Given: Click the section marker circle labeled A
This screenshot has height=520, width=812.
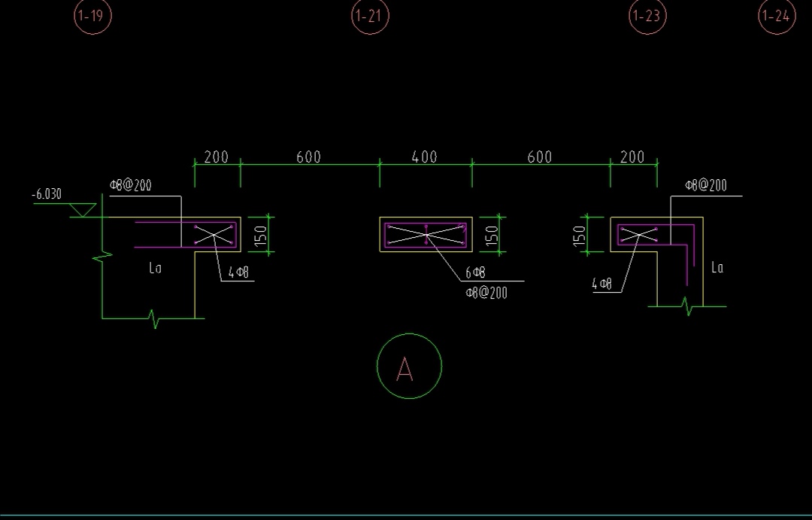Looking at the screenshot, I should (408, 366).
